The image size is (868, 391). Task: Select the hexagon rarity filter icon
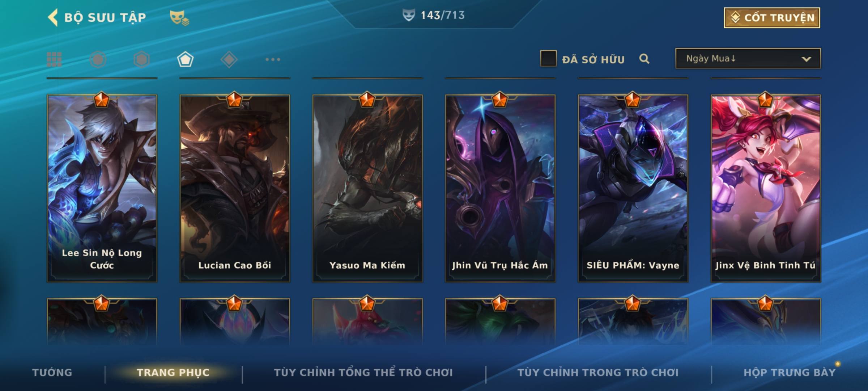[x=141, y=59]
